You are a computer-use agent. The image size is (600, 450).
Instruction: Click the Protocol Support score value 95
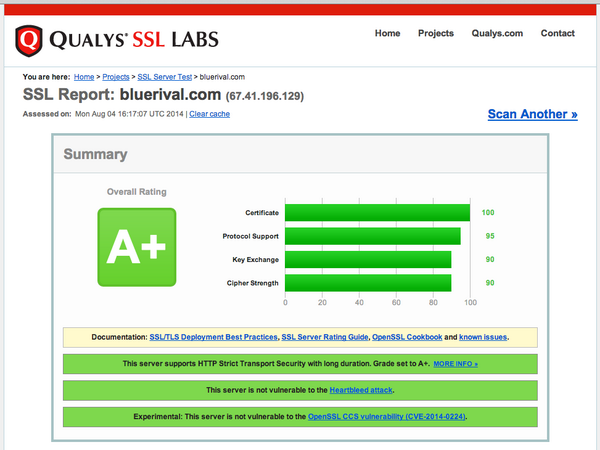point(490,236)
